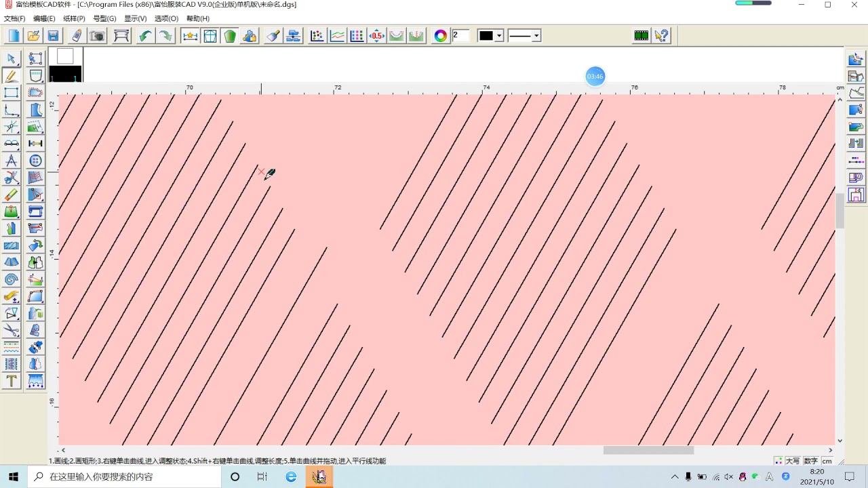Viewport: 868px width, 488px height.
Task: Open the notification center icon
Action: tap(850, 476)
